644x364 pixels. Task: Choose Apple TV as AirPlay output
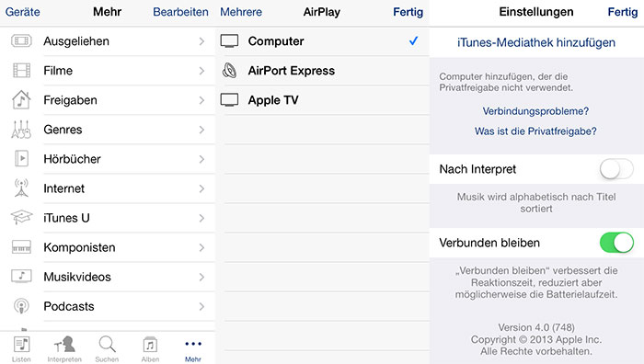(322, 100)
